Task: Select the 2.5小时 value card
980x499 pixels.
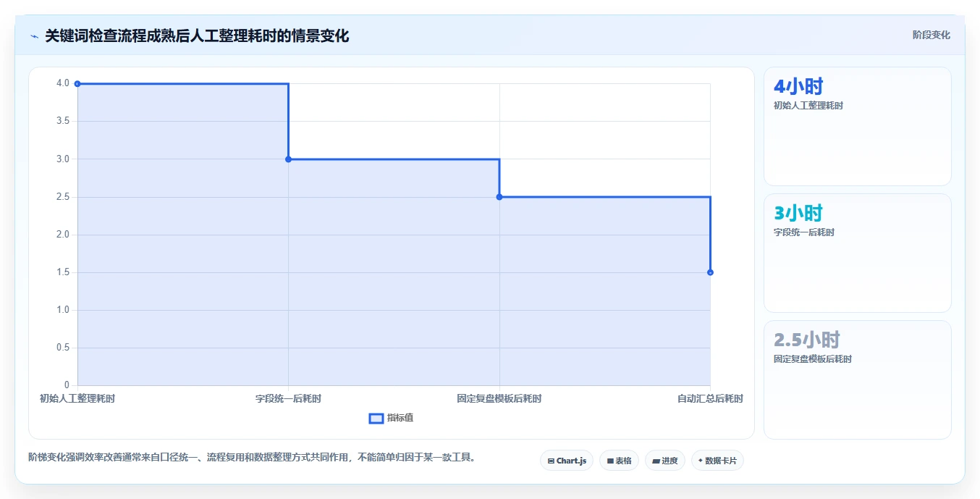Action: (x=857, y=380)
